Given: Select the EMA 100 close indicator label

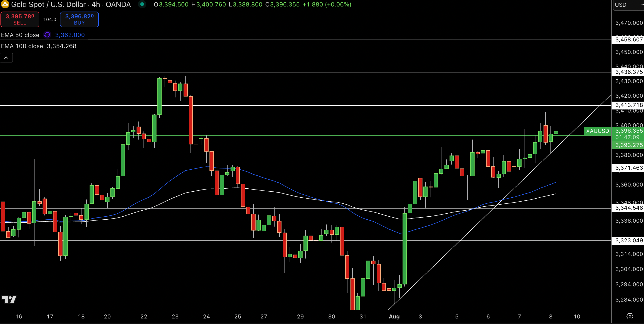Looking at the screenshot, I should (22, 46).
